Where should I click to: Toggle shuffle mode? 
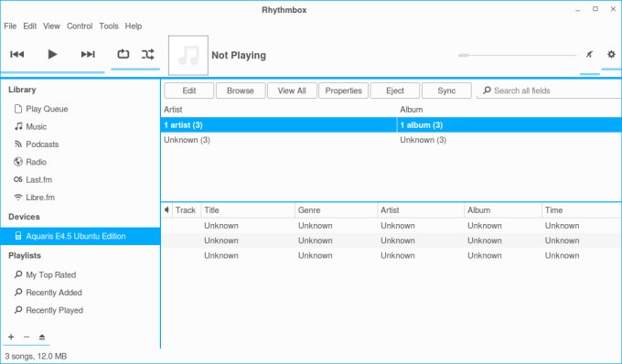point(147,54)
